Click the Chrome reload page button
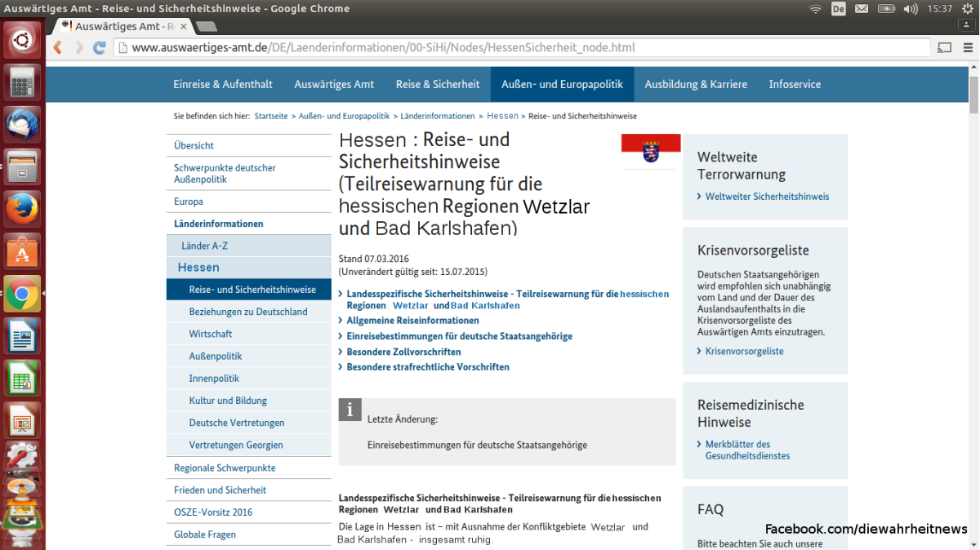The image size is (980, 550). [100, 47]
